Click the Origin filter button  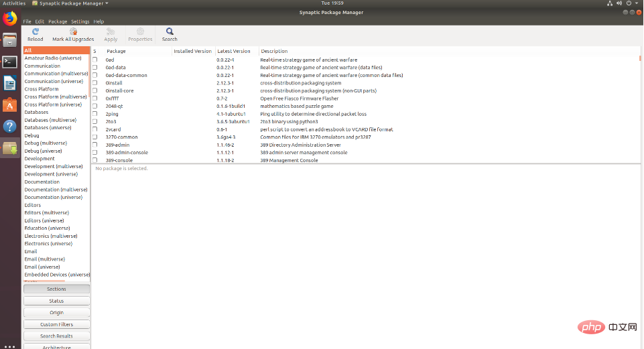[x=57, y=312]
